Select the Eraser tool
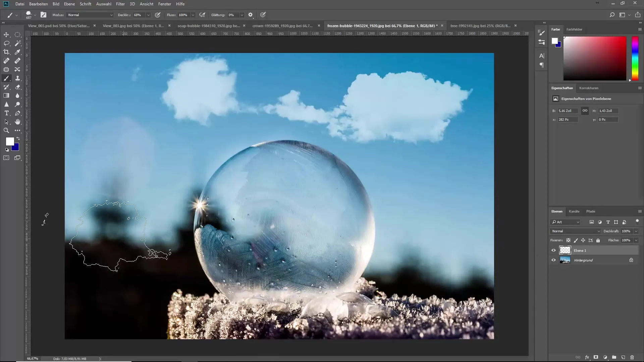Screen dimensions: 644x362 pos(17,87)
